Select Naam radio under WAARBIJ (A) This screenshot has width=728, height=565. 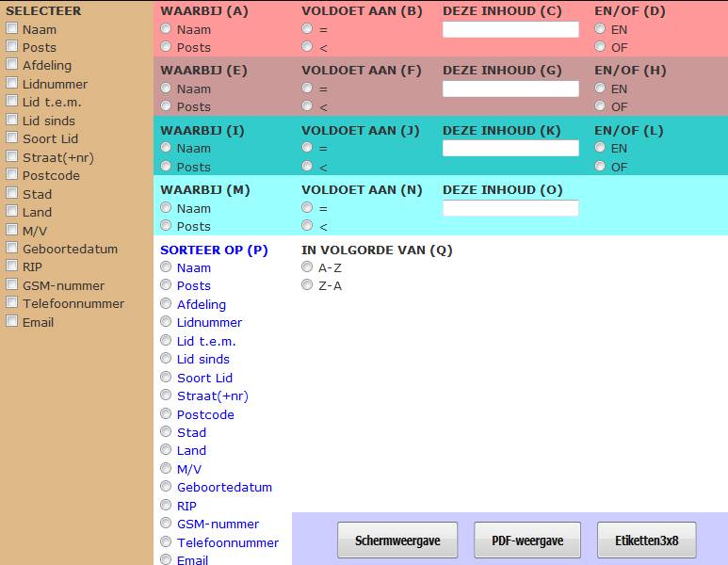tap(166, 29)
